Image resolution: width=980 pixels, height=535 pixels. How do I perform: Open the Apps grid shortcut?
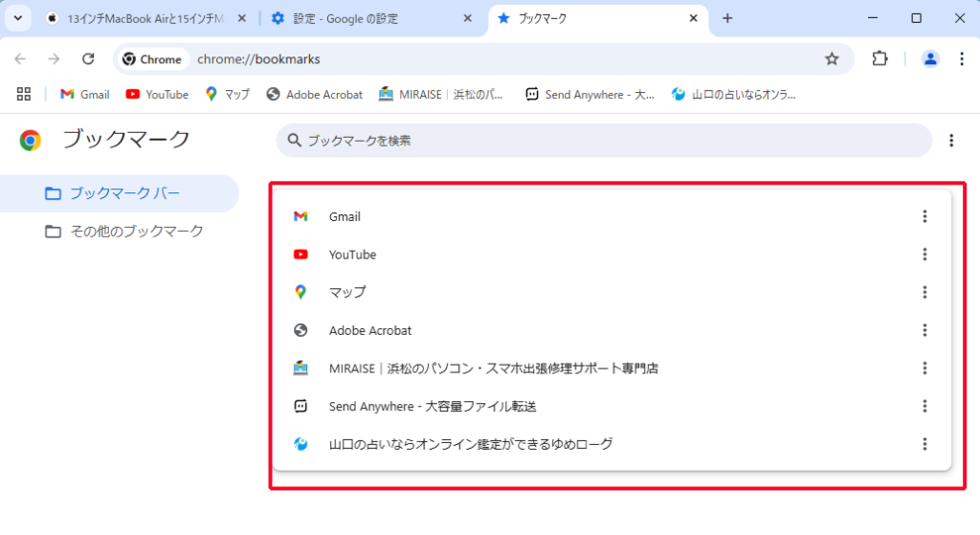(x=24, y=95)
